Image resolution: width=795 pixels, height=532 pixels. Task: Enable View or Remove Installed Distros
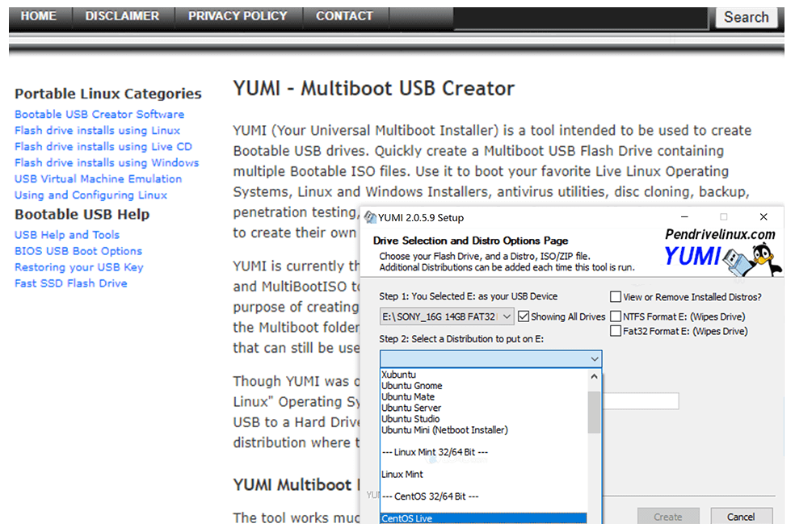(616, 297)
